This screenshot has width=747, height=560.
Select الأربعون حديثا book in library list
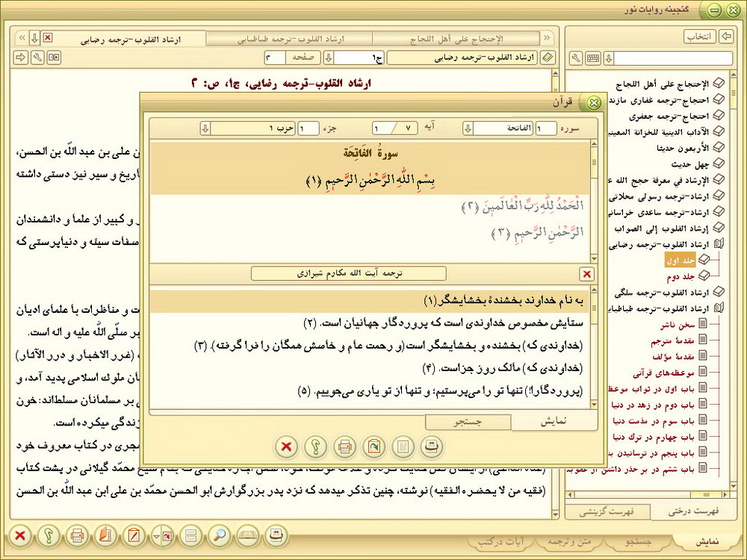pos(683,148)
